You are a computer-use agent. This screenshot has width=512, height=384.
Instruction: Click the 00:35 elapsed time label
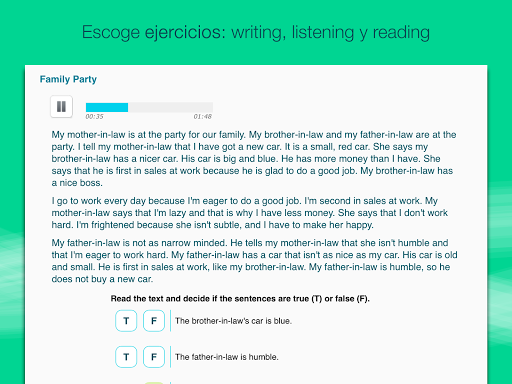(x=94, y=117)
